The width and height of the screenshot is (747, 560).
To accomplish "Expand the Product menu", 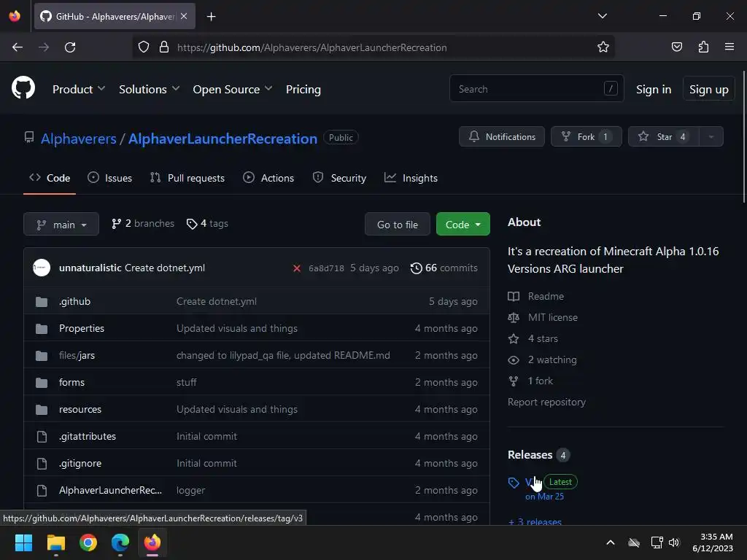I will click(79, 89).
